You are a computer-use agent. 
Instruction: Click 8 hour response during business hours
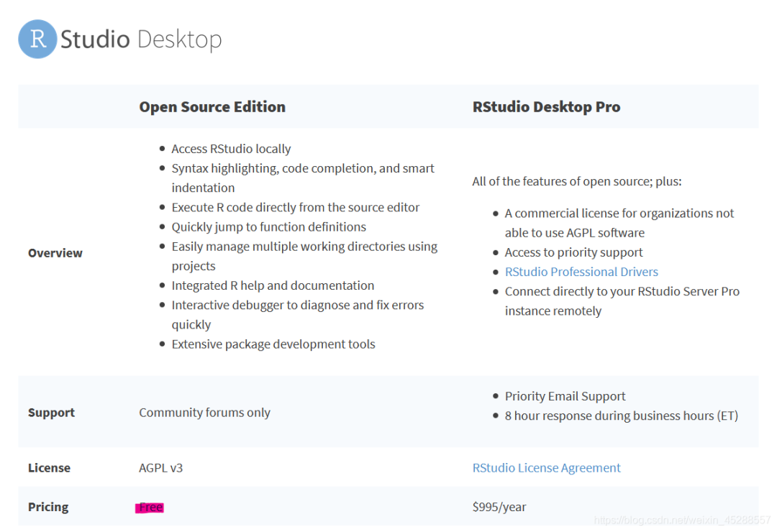pos(622,416)
